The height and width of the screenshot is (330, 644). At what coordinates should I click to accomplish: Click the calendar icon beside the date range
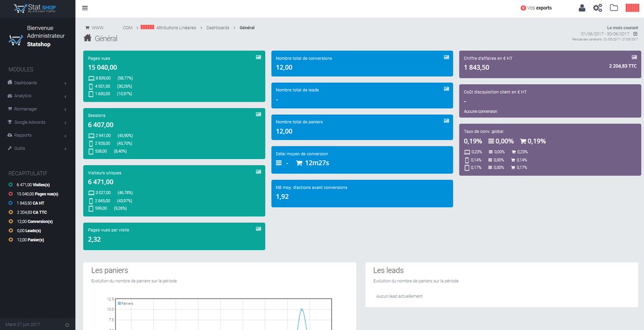click(635, 33)
